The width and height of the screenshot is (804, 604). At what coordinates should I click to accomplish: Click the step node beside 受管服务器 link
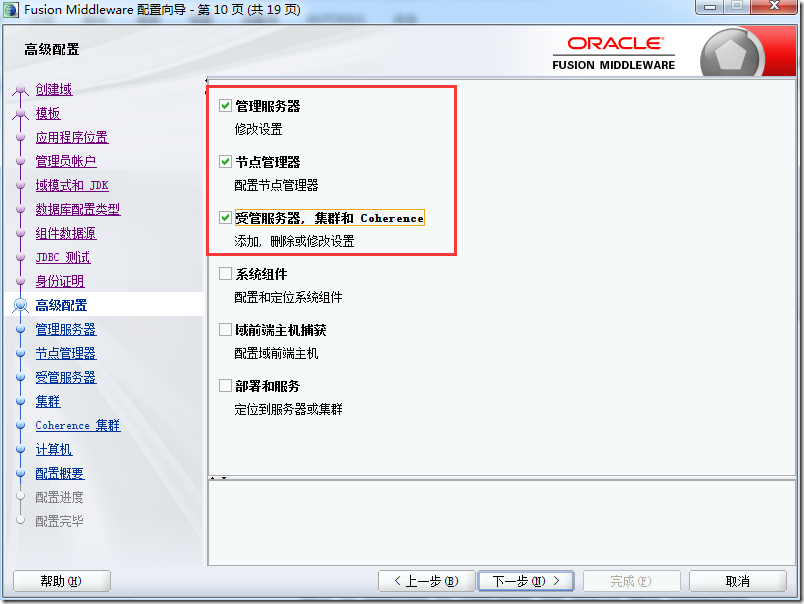point(21,378)
